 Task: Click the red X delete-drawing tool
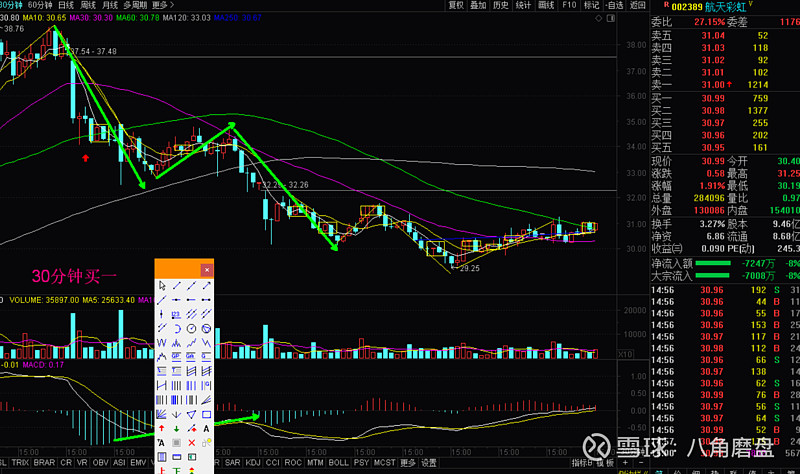click(x=191, y=443)
